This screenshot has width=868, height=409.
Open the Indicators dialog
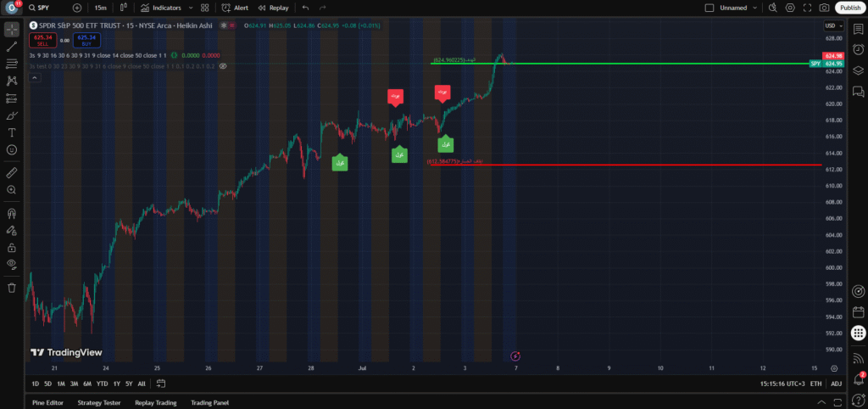point(160,8)
